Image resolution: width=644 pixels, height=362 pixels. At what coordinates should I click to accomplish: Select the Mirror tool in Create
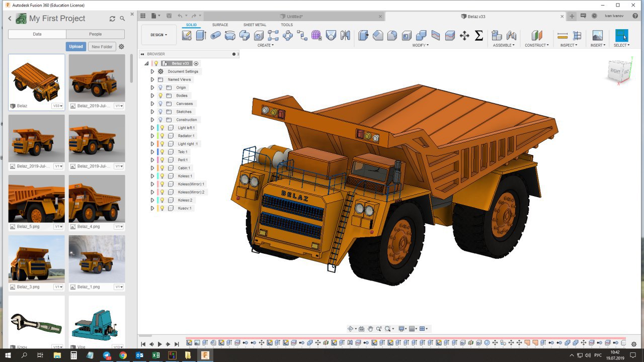pos(345,35)
